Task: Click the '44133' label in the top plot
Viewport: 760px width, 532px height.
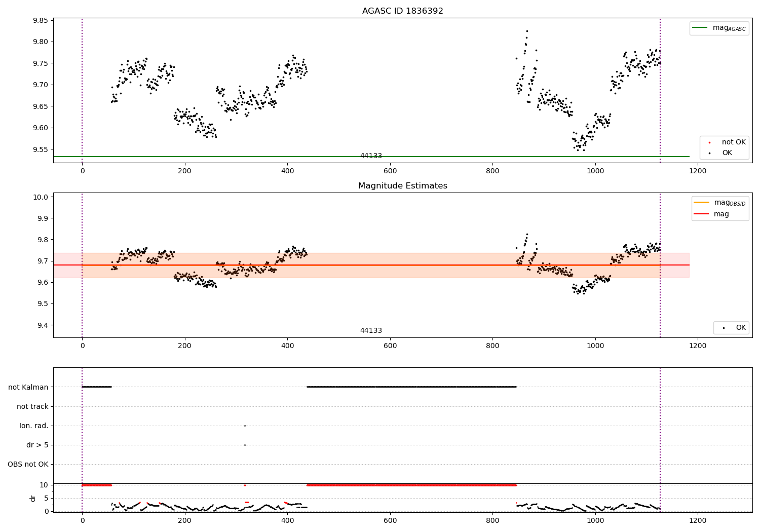Action: 371,156
